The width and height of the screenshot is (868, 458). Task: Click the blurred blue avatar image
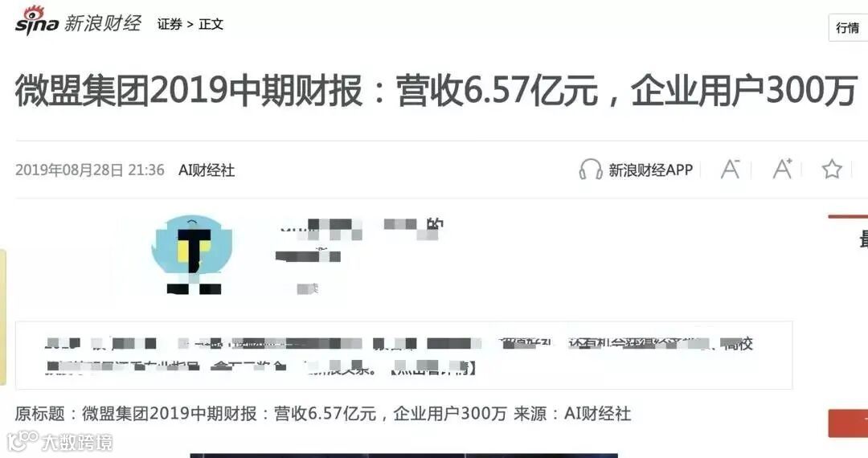click(x=192, y=255)
